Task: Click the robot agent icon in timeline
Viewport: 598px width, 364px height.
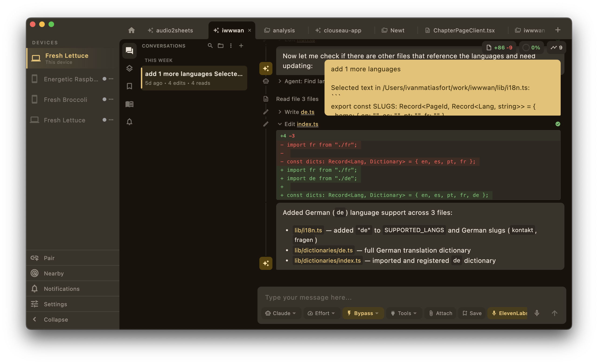Action: point(266,81)
